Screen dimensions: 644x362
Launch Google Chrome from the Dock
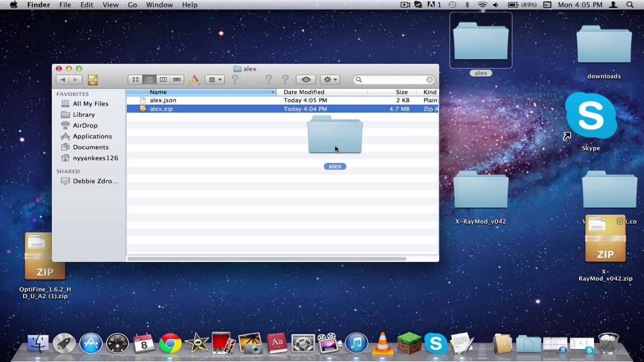click(x=171, y=343)
